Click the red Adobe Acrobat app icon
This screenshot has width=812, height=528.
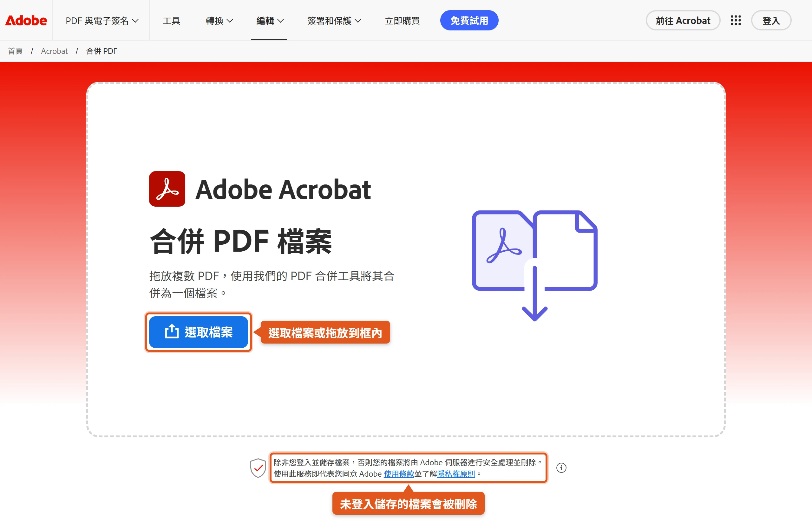click(x=167, y=189)
